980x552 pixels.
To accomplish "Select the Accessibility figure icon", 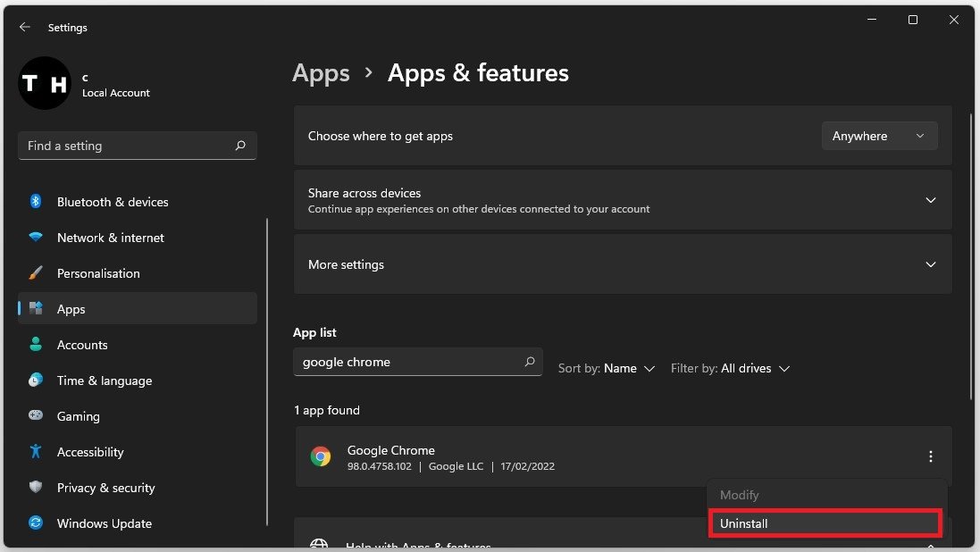I will click(x=36, y=452).
